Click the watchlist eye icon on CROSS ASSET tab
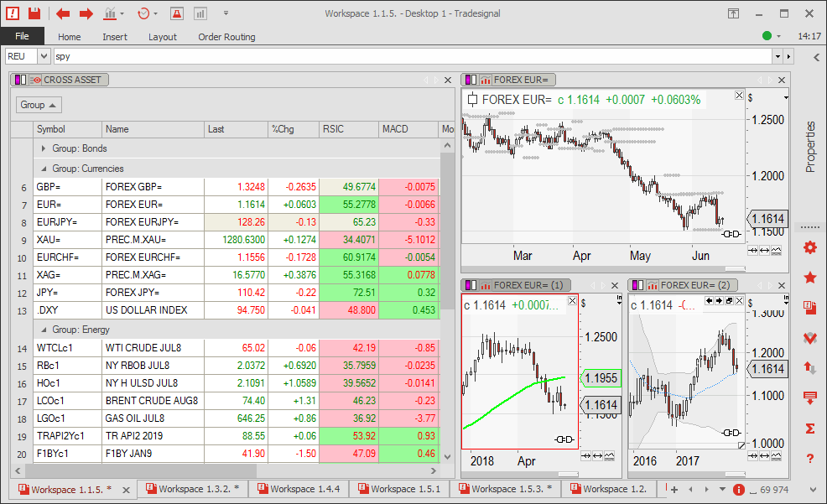Viewport: 827px width, 504px height. tap(35, 81)
